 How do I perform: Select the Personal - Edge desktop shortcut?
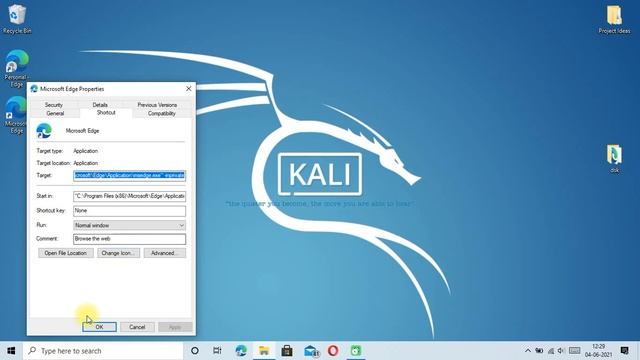pos(17,68)
